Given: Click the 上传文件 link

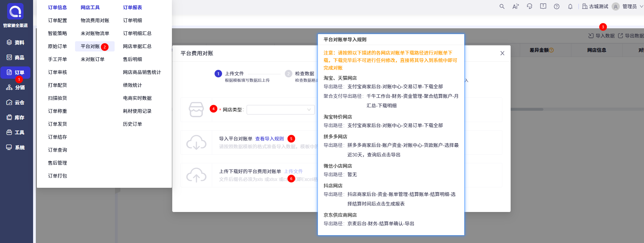Looking at the screenshot, I should coord(293,171).
